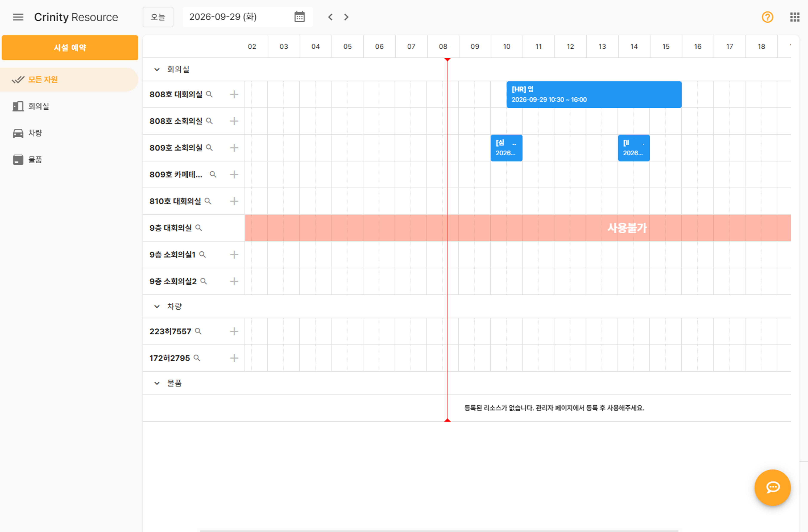Open the calendar date picker icon
The width and height of the screenshot is (808, 532).
point(299,17)
